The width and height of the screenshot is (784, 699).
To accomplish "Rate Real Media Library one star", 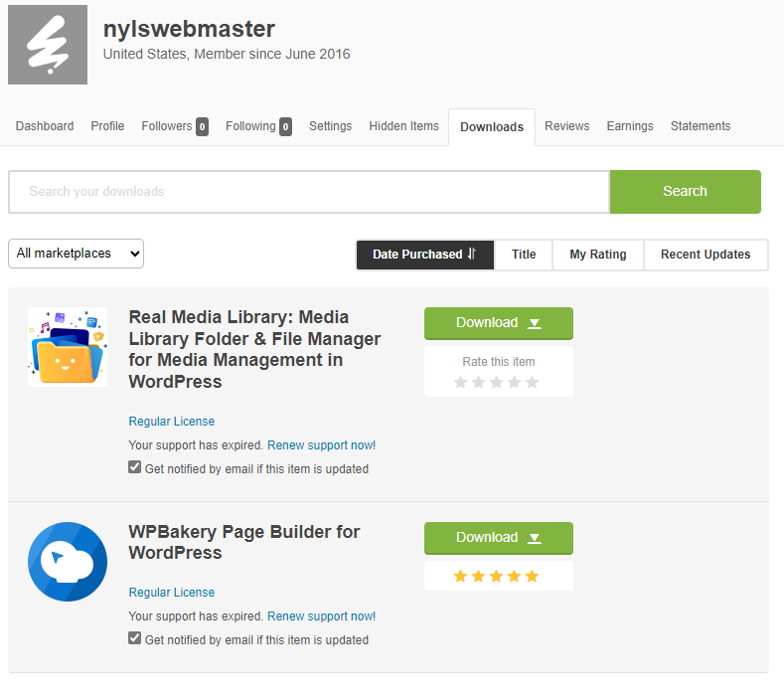I will click(460, 382).
